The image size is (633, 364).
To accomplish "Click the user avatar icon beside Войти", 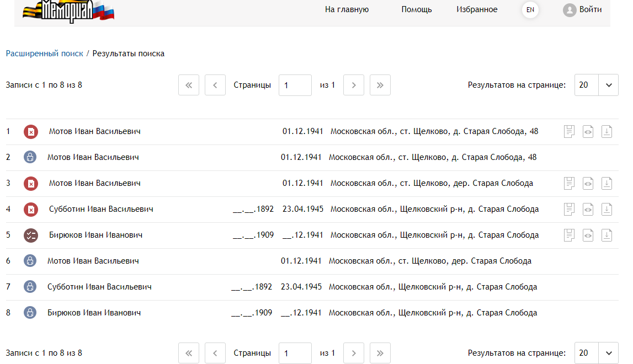I will coord(570,10).
